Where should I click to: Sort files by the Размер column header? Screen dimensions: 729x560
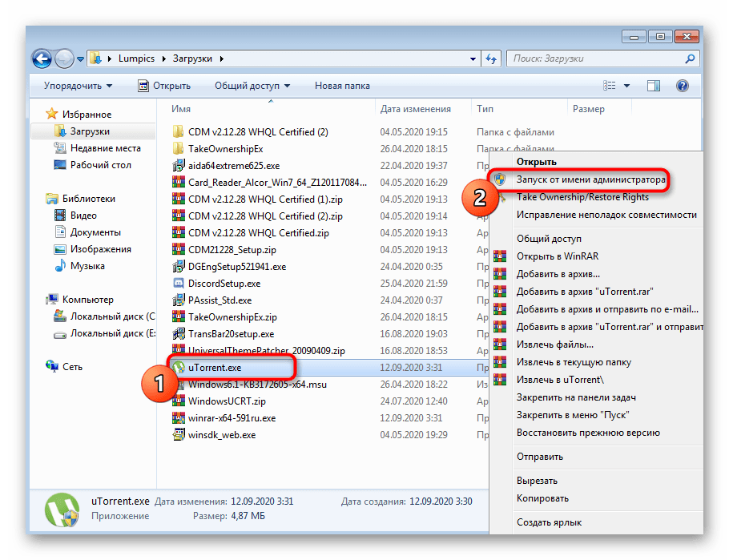589,109
